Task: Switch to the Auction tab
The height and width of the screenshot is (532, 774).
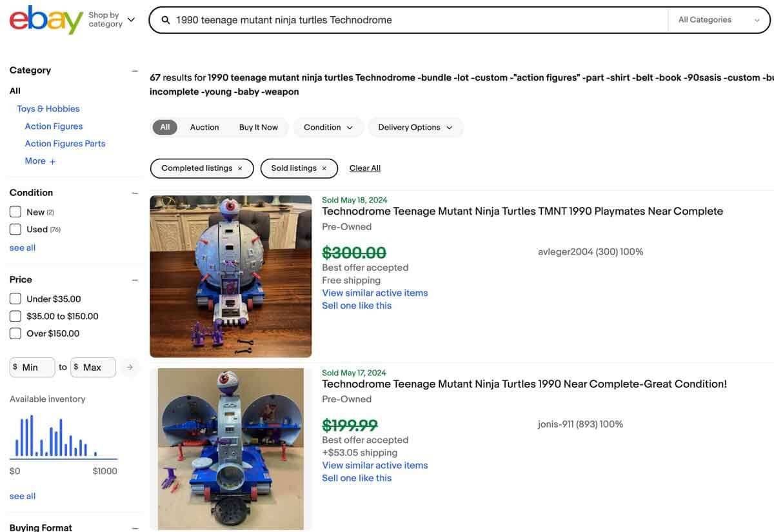Action: pos(204,126)
